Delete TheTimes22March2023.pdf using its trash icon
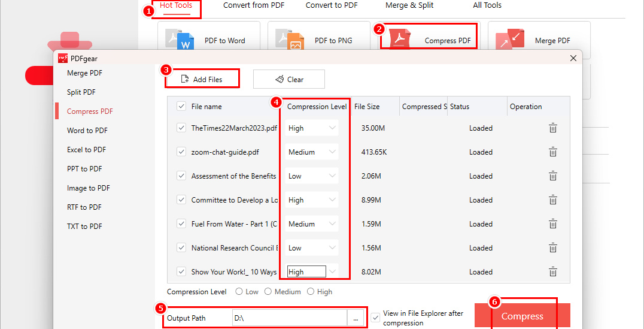The width and height of the screenshot is (644, 329). coord(553,128)
